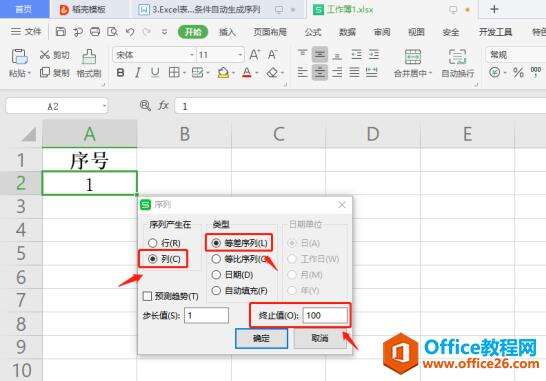
Task: Click the fx insert function icon
Action: (163, 106)
